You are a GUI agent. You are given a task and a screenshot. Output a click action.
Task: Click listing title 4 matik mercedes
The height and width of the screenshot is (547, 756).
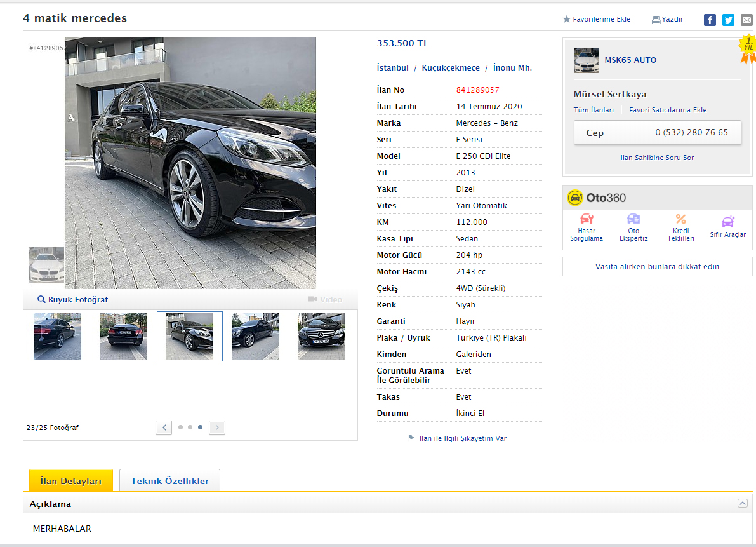point(75,18)
